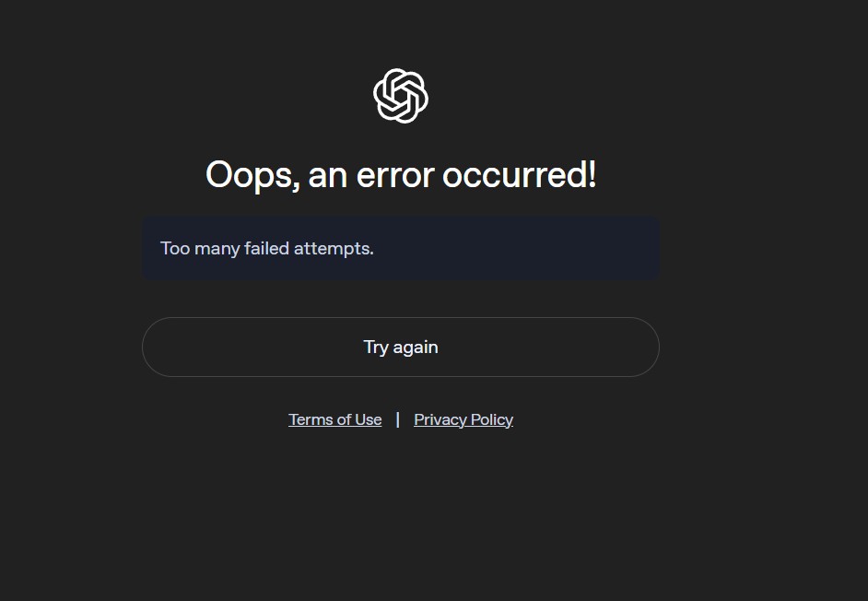The image size is (868, 601).
Task: Click the word 'error' in the main heading
Action: (x=396, y=176)
